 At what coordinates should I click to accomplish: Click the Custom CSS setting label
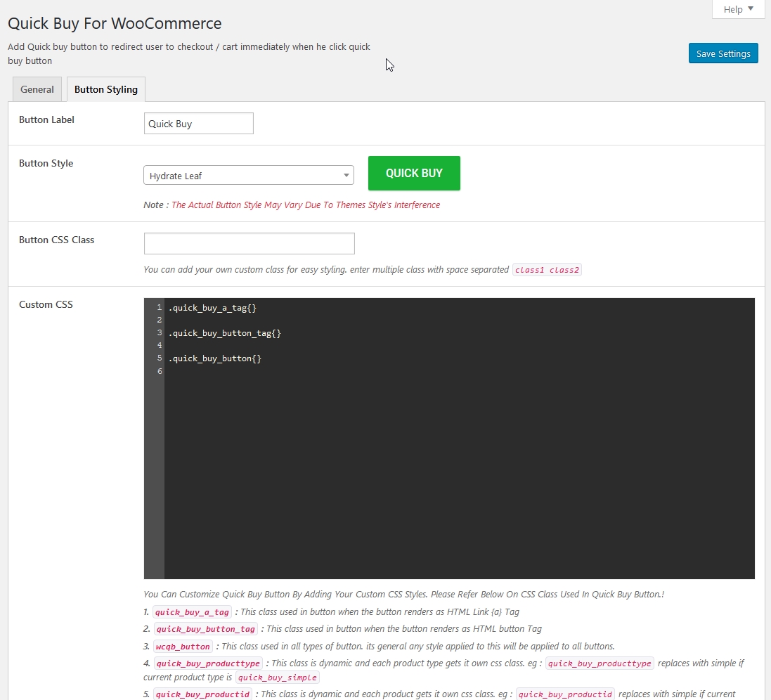pyautogui.click(x=46, y=304)
